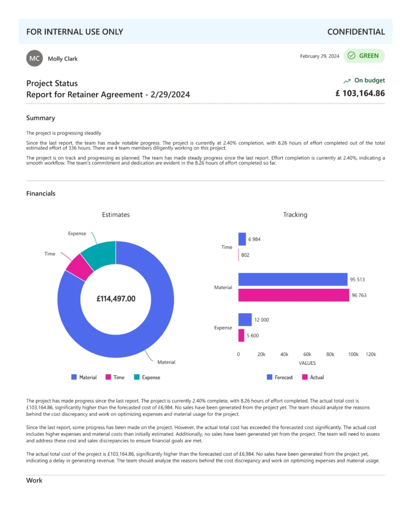The image size is (411, 532).
Task: Toggle the Time legend swatch in Estimates
Action: [x=109, y=377]
